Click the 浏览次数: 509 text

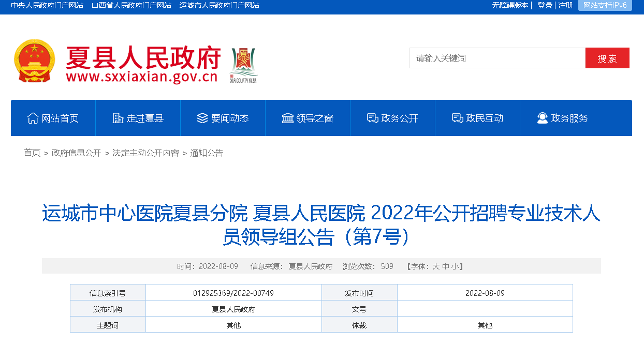[368, 266]
